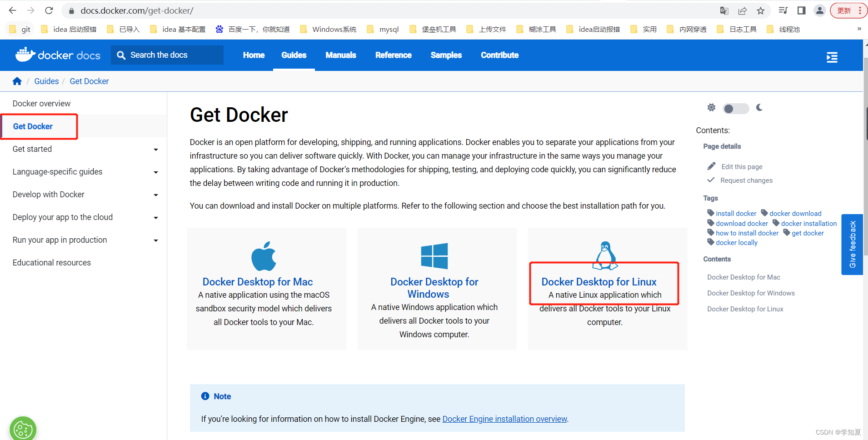Click Edit this page link
Screen dimensions: 868x440
pos(742,167)
